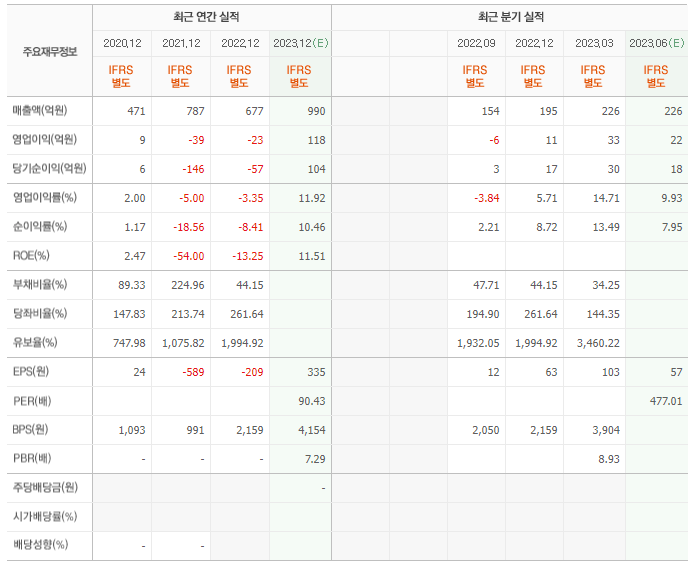Click the operating margin value -5.00

[192, 198]
